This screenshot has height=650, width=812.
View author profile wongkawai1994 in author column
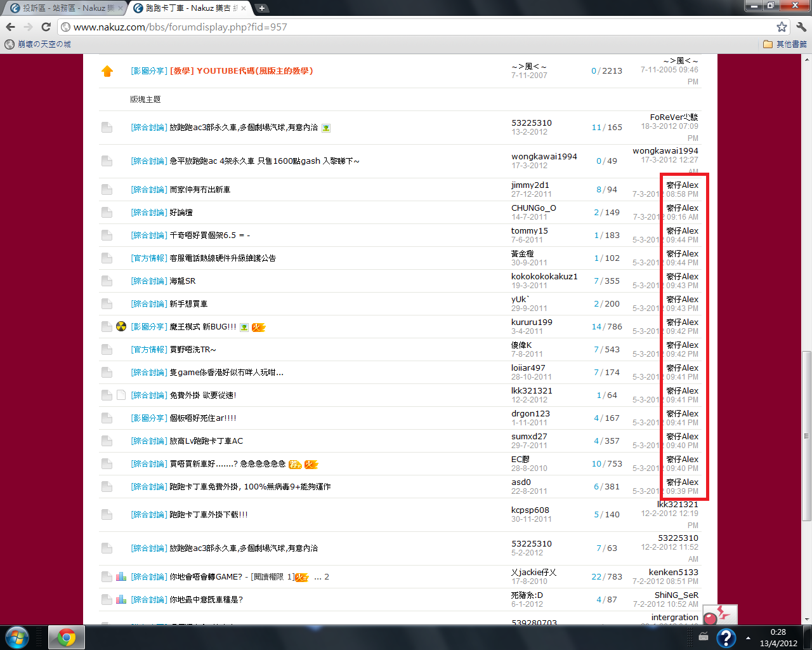coord(544,156)
